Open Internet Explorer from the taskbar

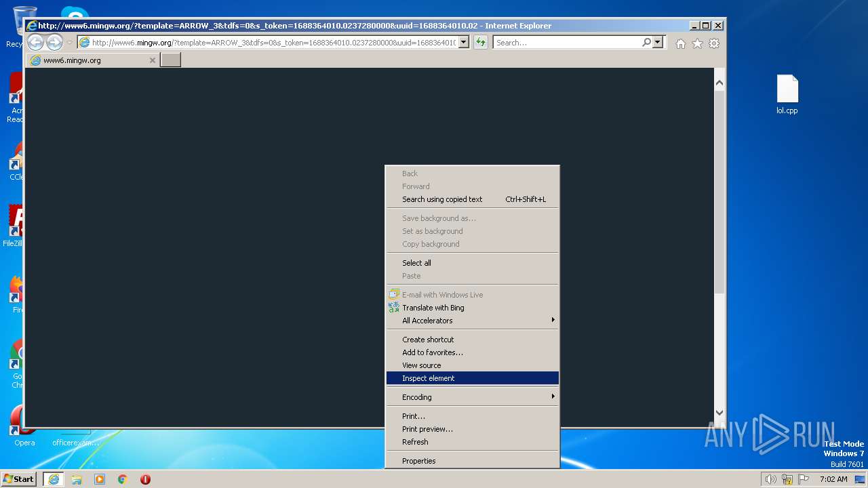(x=54, y=479)
